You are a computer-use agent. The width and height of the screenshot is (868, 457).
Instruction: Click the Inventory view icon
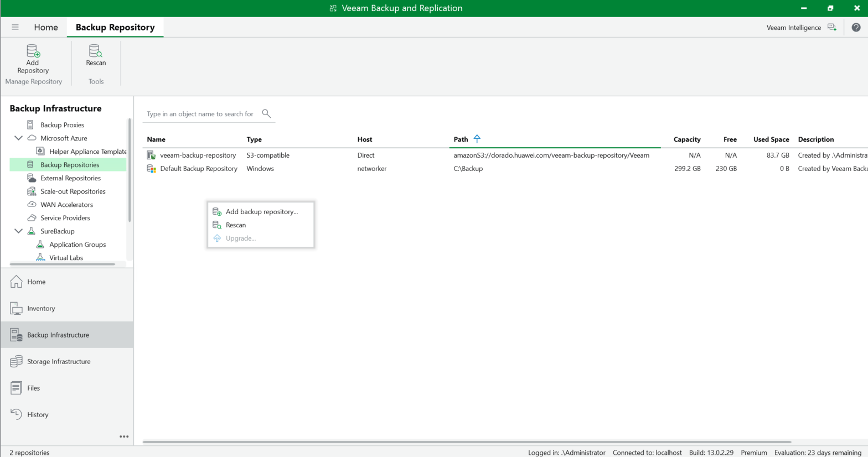pos(17,308)
